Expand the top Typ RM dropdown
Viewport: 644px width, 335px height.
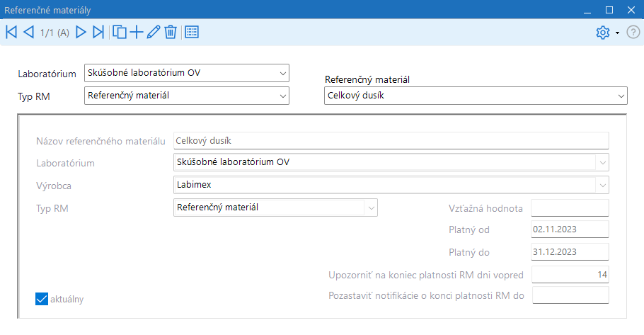pyautogui.click(x=282, y=95)
